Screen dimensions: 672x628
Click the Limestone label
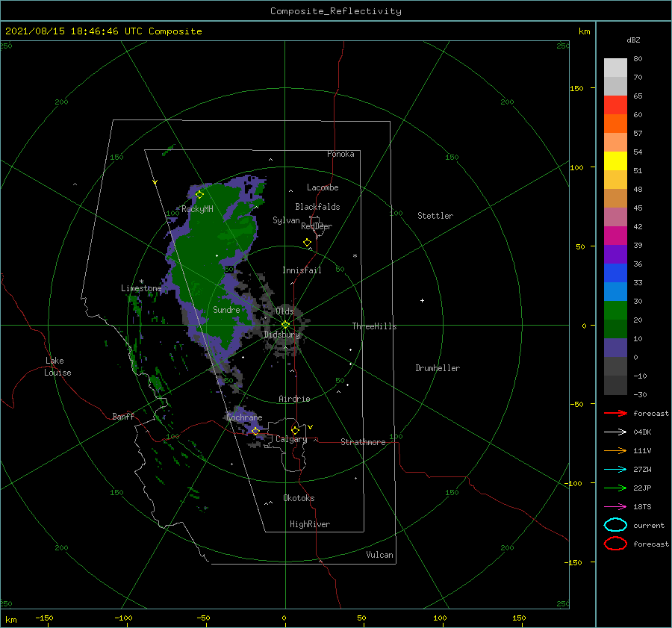(141, 288)
